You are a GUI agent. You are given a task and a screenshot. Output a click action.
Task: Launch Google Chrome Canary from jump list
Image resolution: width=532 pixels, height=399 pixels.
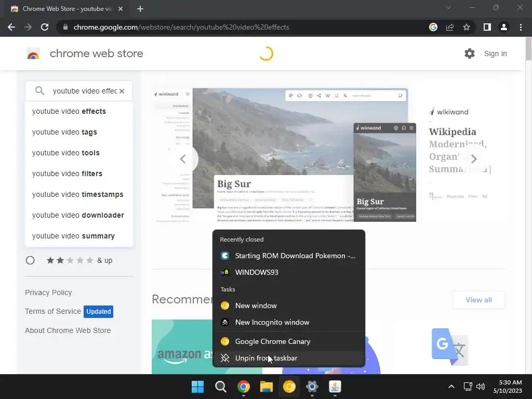[289, 341]
